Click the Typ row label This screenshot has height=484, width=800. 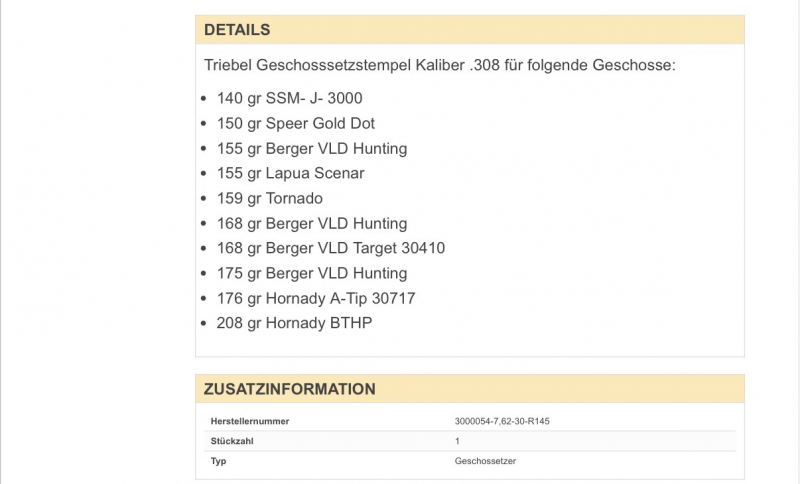tap(219, 461)
